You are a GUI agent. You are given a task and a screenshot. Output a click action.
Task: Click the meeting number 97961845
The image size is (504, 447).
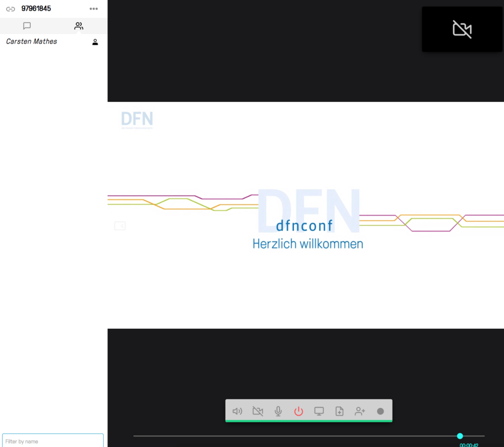(36, 9)
